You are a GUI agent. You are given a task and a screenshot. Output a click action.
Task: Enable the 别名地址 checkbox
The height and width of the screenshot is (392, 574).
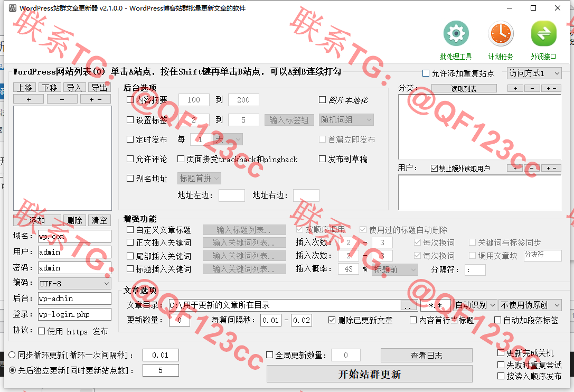(x=130, y=179)
